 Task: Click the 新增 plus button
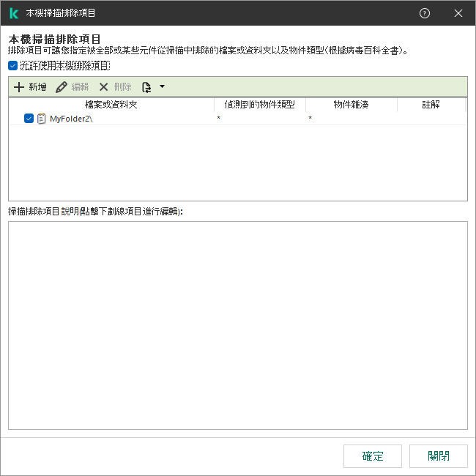pyautogui.click(x=30, y=87)
